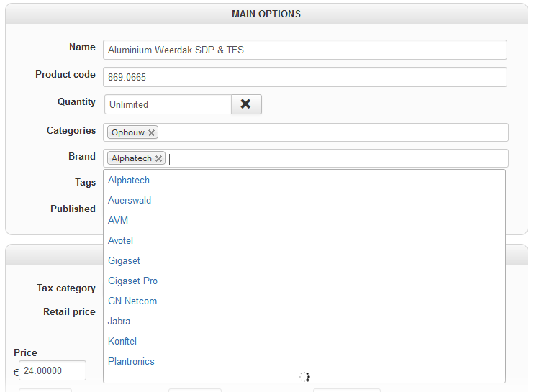Viewport: 534px width, 392px height.
Task: Select Alphatech from the brand list
Action: click(x=129, y=181)
